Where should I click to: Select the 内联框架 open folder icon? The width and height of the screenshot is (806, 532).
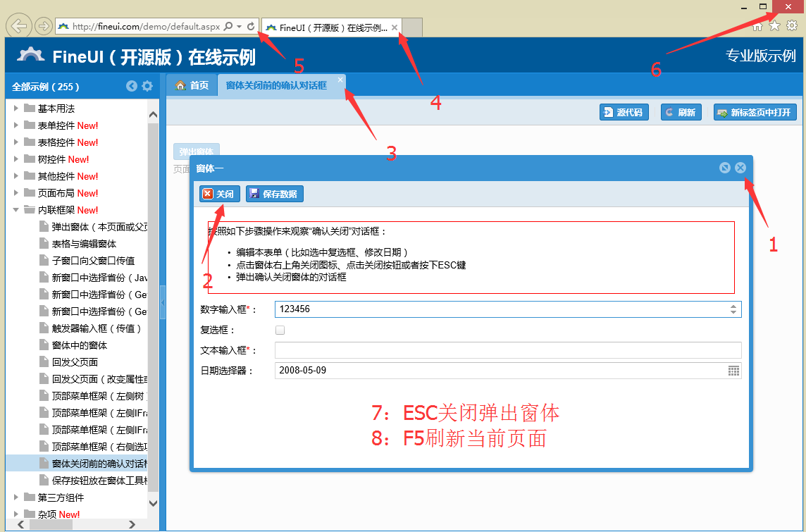point(30,210)
